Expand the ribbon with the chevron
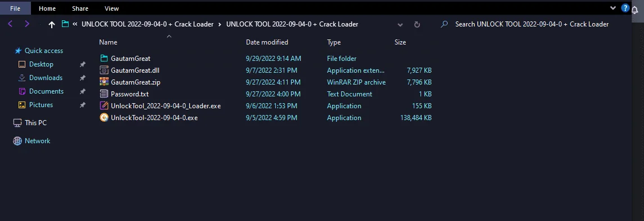Screen dimensions: 644x221 [x=613, y=8]
